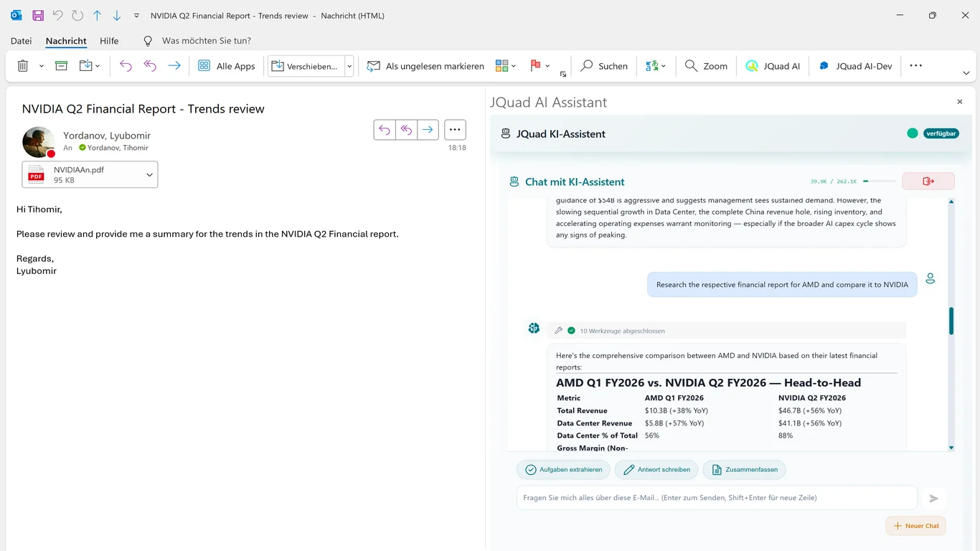The height and width of the screenshot is (551, 980).
Task: Open more actions ellipsis in message header
Action: pos(455,130)
